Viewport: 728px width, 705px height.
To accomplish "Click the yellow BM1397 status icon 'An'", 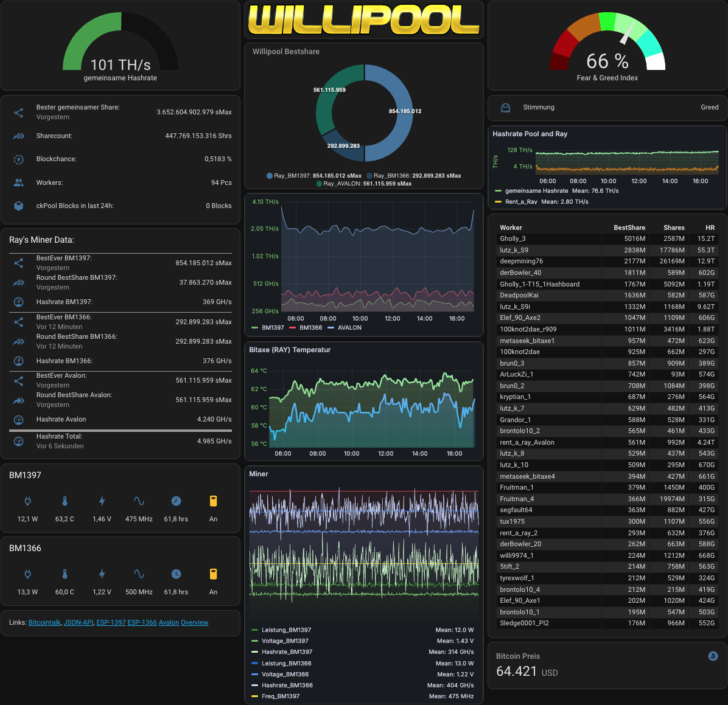I will [213, 501].
